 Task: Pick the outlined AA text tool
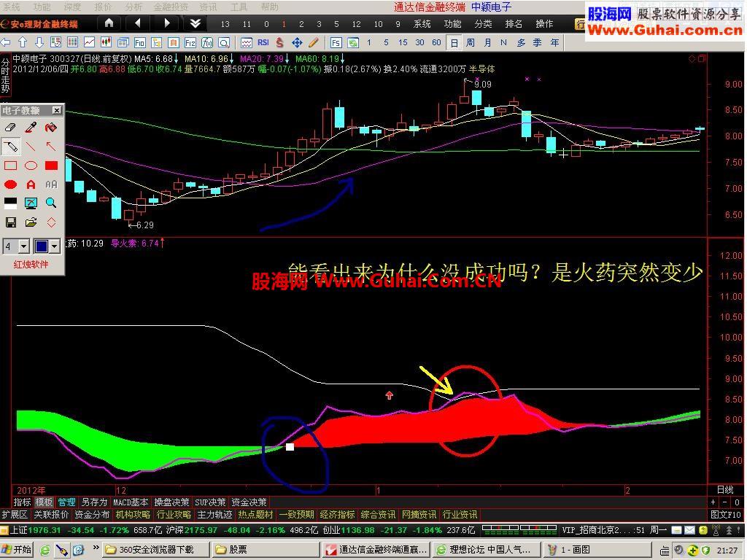pos(51,184)
